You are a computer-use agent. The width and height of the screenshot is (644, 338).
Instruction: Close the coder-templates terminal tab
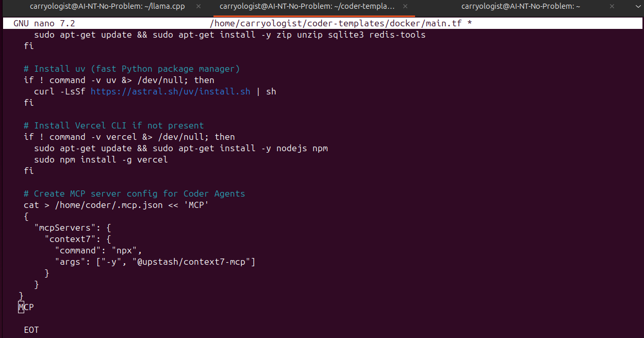[x=405, y=7]
